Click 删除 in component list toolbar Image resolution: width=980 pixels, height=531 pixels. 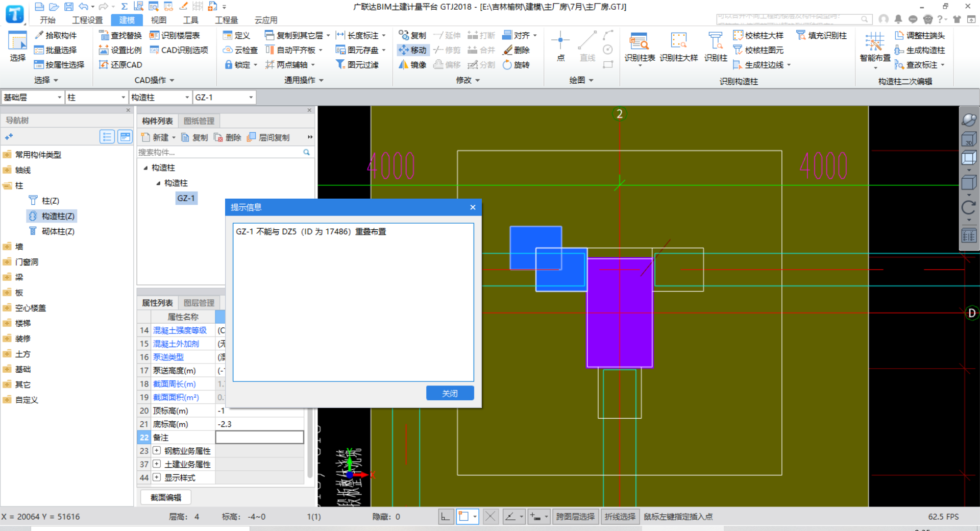(228, 137)
